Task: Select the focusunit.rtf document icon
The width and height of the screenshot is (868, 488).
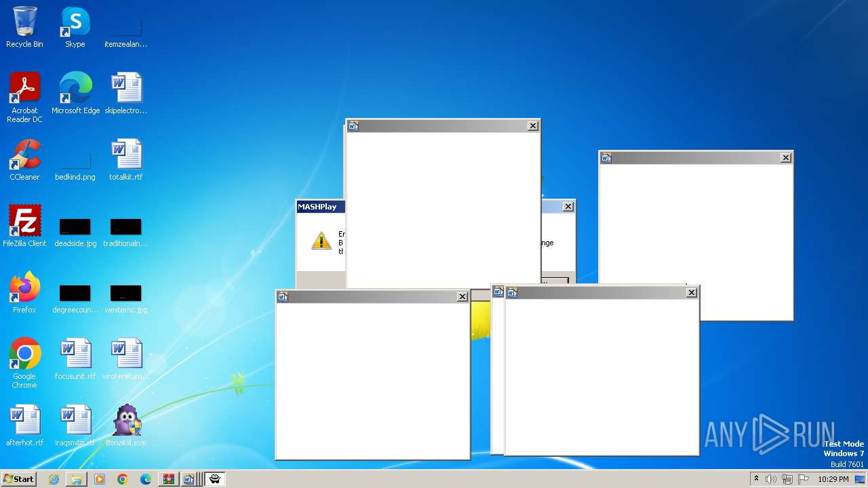Action: pyautogui.click(x=75, y=359)
